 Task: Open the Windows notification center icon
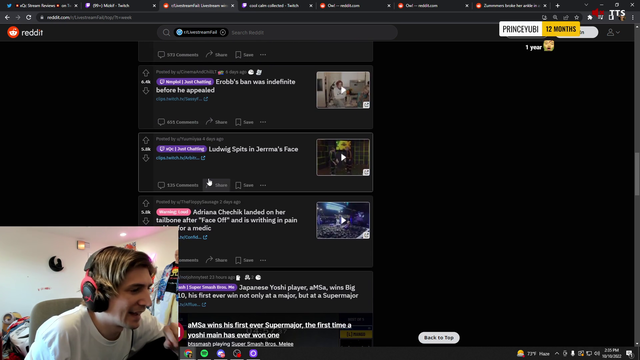(x=629, y=353)
